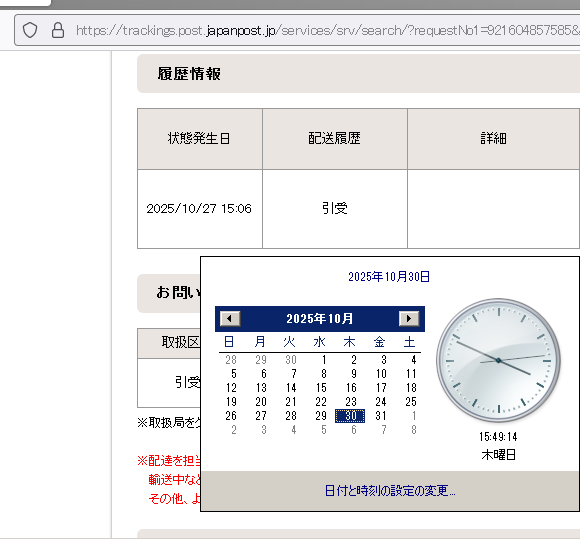Select greyed September 28 date
This screenshot has width=580, height=540.
coord(231,360)
